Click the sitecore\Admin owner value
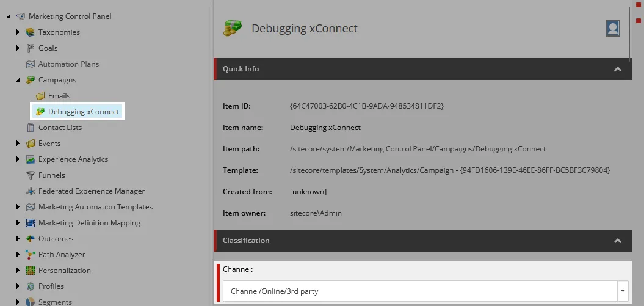Screen dimensions: 644x306 pos(316,213)
